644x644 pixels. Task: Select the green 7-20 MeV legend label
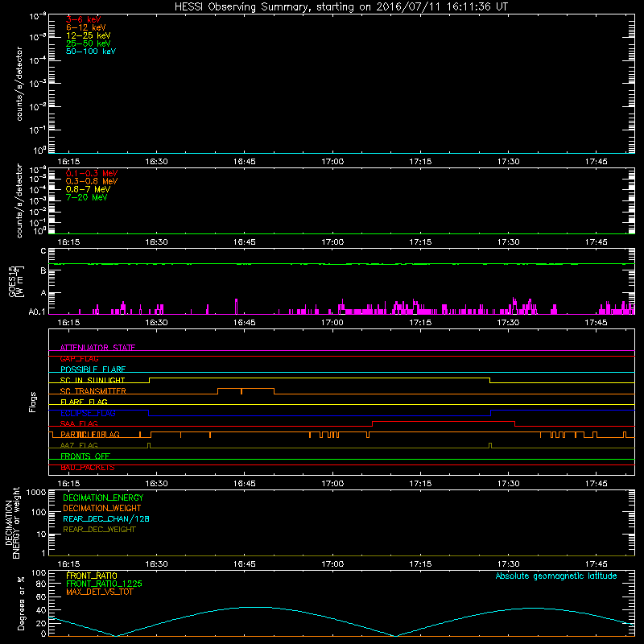click(86, 197)
